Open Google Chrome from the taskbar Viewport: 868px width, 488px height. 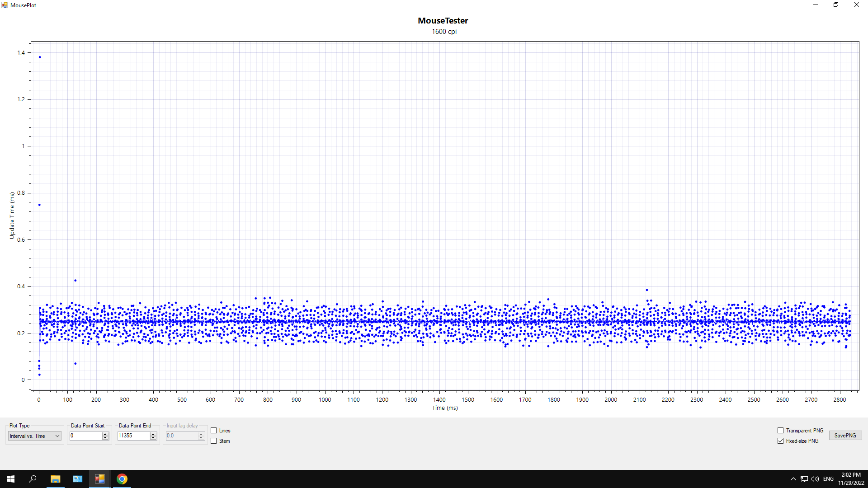pyautogui.click(x=122, y=479)
